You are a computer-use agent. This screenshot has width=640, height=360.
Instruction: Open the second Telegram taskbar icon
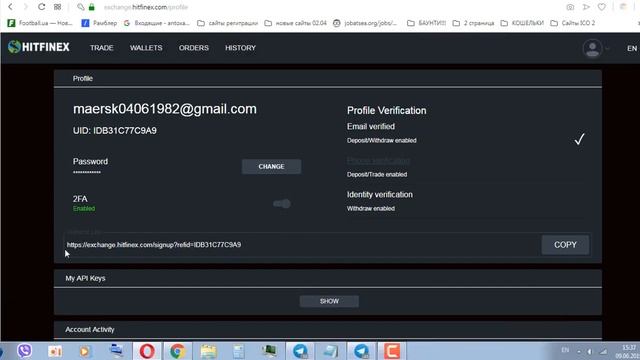click(362, 351)
